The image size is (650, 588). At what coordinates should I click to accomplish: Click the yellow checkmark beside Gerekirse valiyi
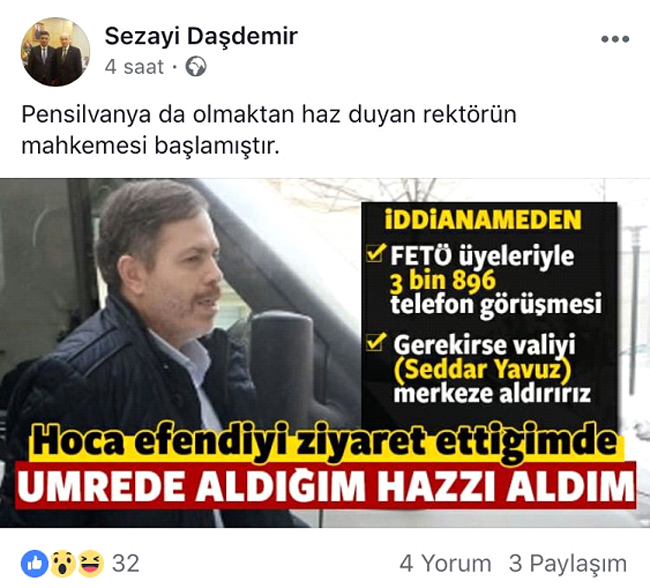pyautogui.click(x=376, y=342)
